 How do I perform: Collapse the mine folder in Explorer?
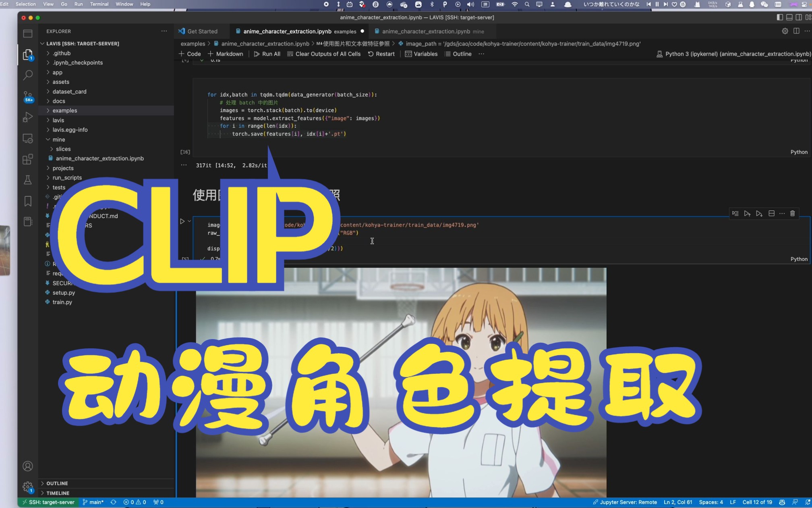click(59, 139)
